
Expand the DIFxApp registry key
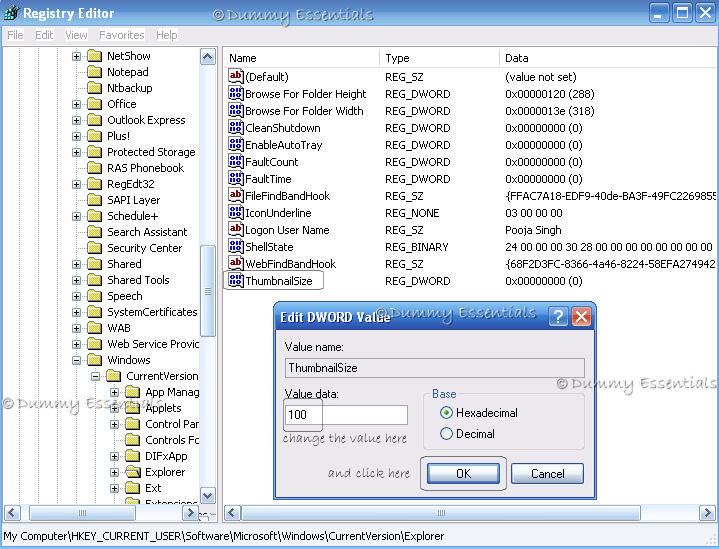(x=115, y=456)
